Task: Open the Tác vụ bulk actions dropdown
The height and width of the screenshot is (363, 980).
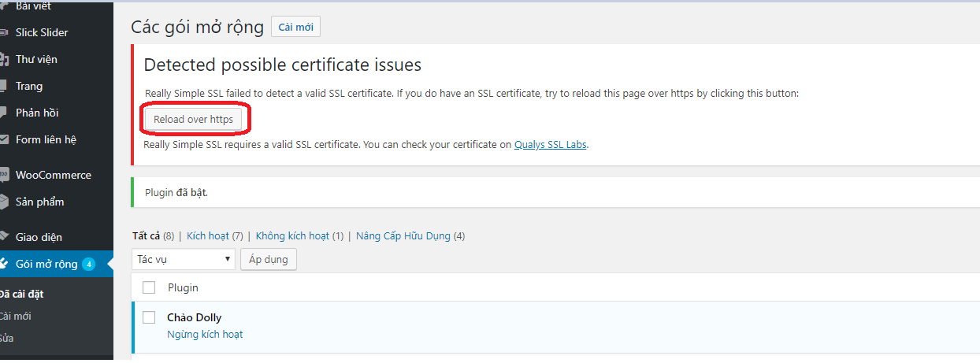Action: tap(184, 258)
